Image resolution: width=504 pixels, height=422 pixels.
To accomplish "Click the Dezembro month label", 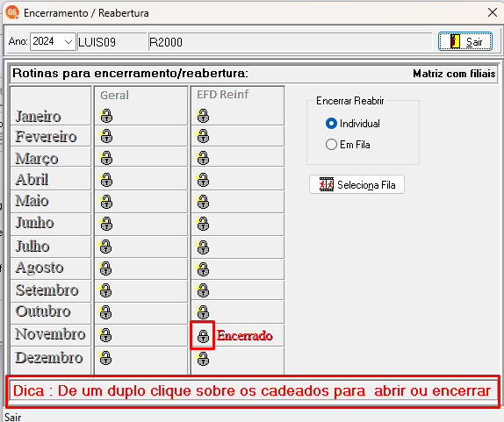I will click(x=49, y=358).
